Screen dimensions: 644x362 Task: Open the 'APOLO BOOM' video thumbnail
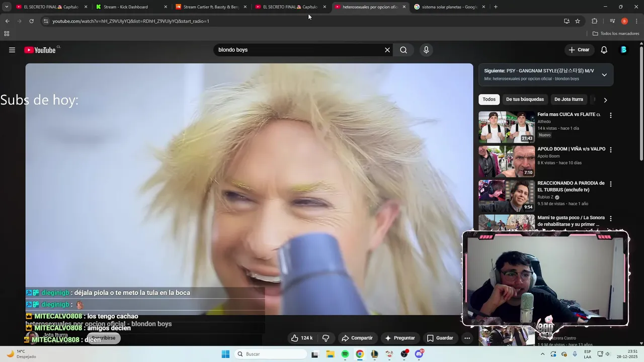(x=507, y=161)
